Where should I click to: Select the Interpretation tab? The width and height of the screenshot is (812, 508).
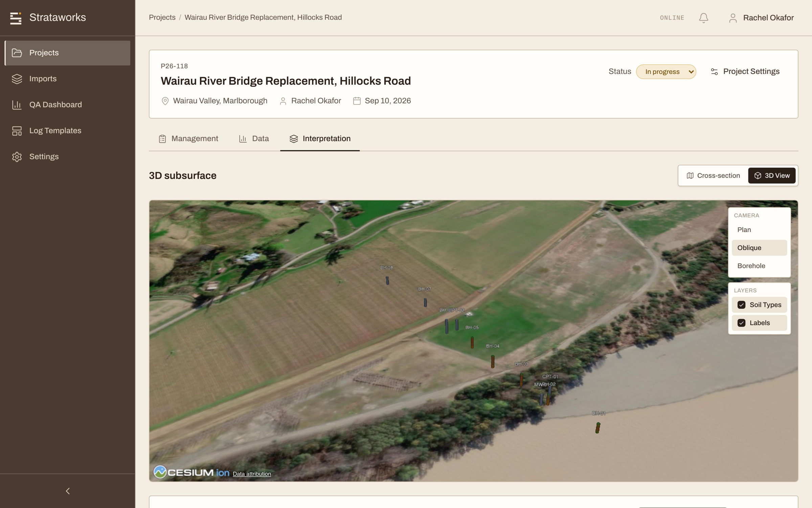click(x=320, y=139)
